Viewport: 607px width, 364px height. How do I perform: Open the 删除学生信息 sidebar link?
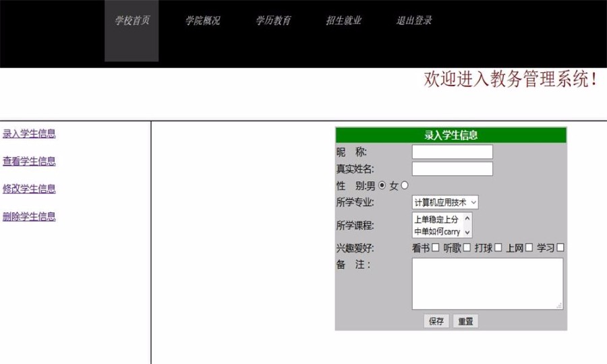click(29, 216)
